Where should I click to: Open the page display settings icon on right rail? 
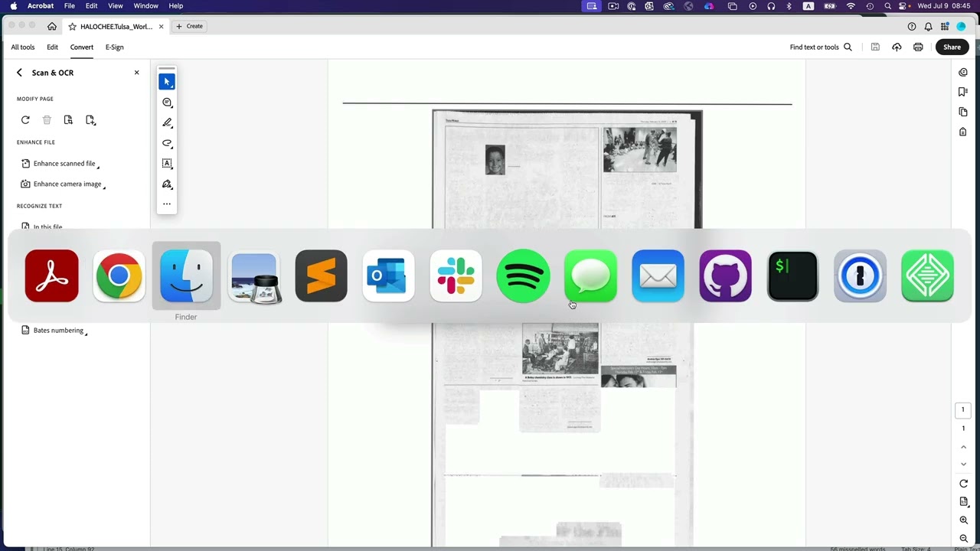click(964, 502)
